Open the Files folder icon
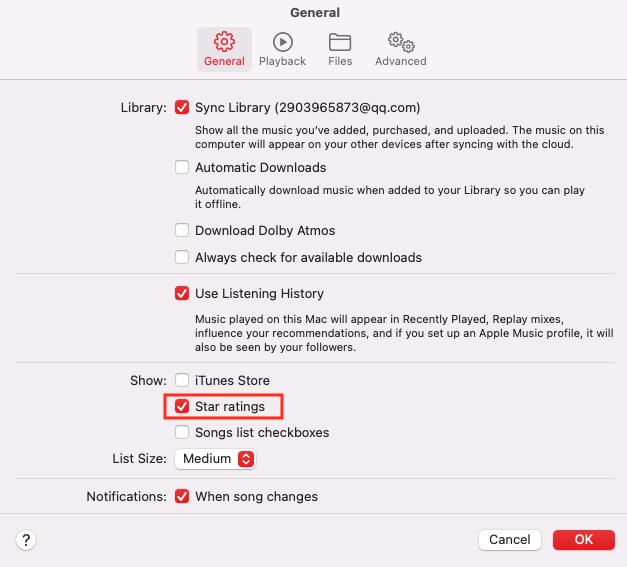The width and height of the screenshot is (627, 567). 340,42
